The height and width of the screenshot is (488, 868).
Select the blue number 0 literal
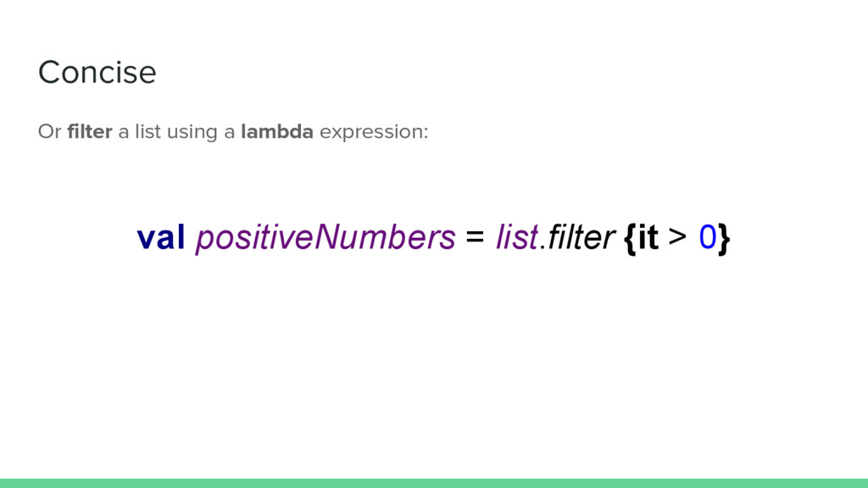click(x=708, y=237)
